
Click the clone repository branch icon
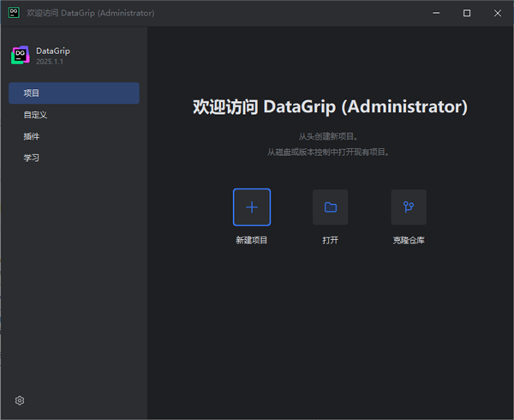[409, 207]
